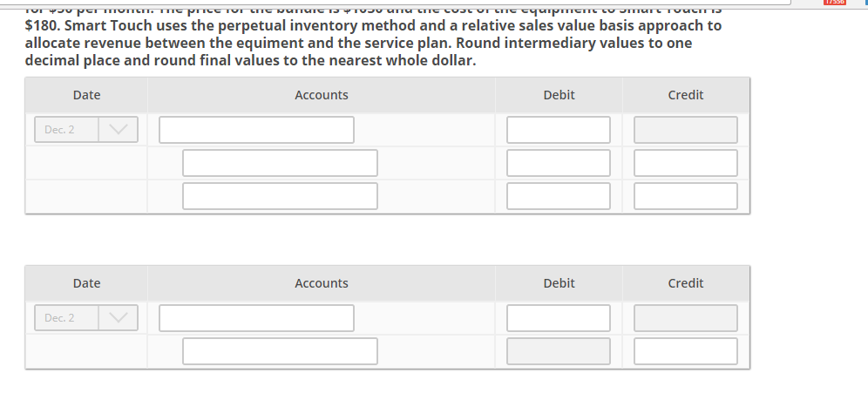Click first entry's top-row Debit field
Viewport: 868px width, 414px height.
coord(559,130)
